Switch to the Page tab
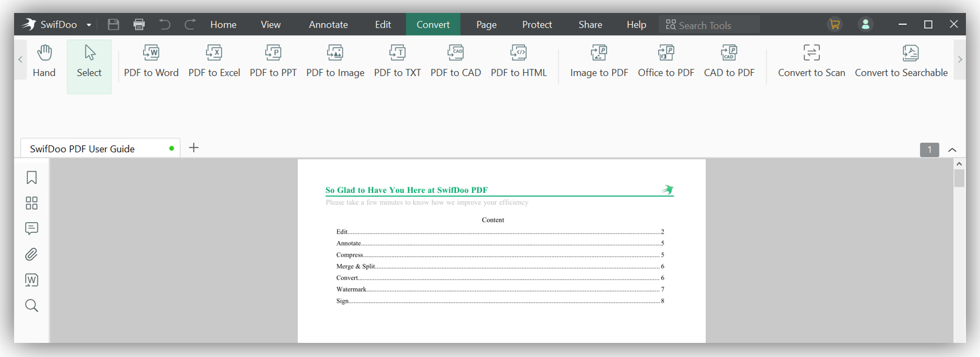 [486, 24]
